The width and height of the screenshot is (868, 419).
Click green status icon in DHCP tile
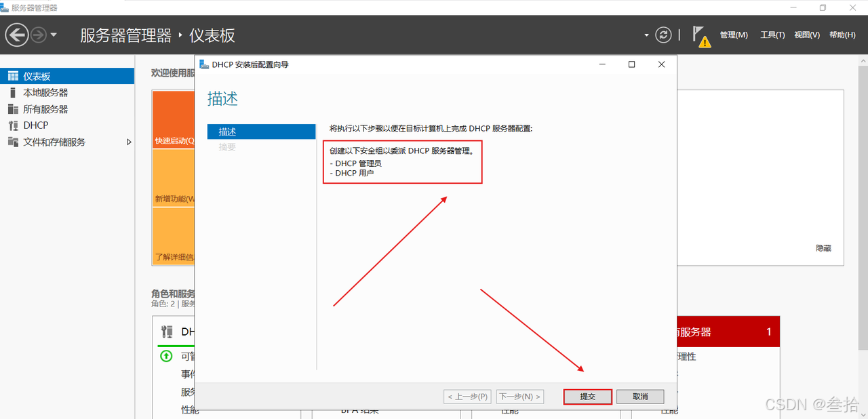166,356
